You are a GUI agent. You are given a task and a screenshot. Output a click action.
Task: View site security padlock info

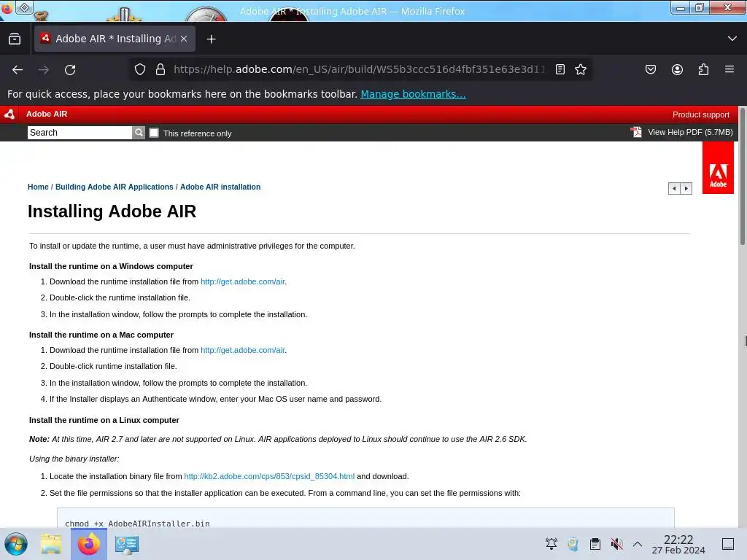pos(160,69)
